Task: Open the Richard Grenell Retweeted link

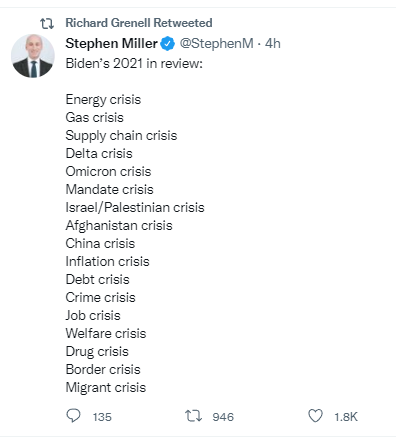Action: click(x=139, y=23)
